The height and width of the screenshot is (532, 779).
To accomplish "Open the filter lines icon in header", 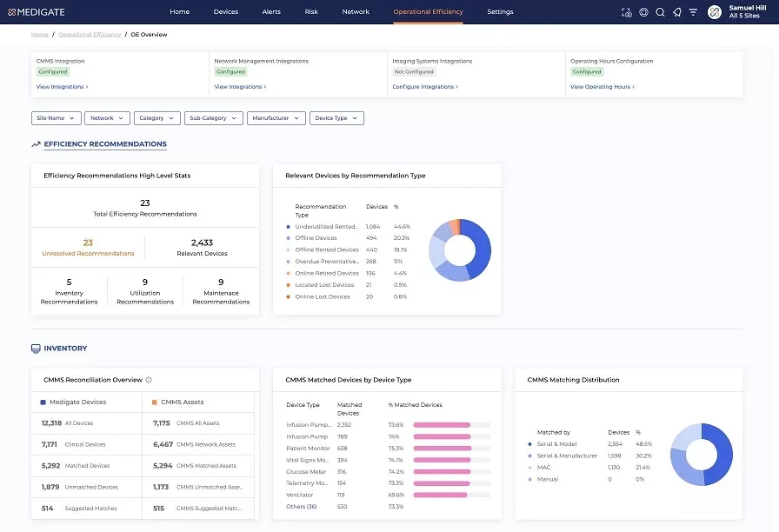I will pyautogui.click(x=693, y=12).
